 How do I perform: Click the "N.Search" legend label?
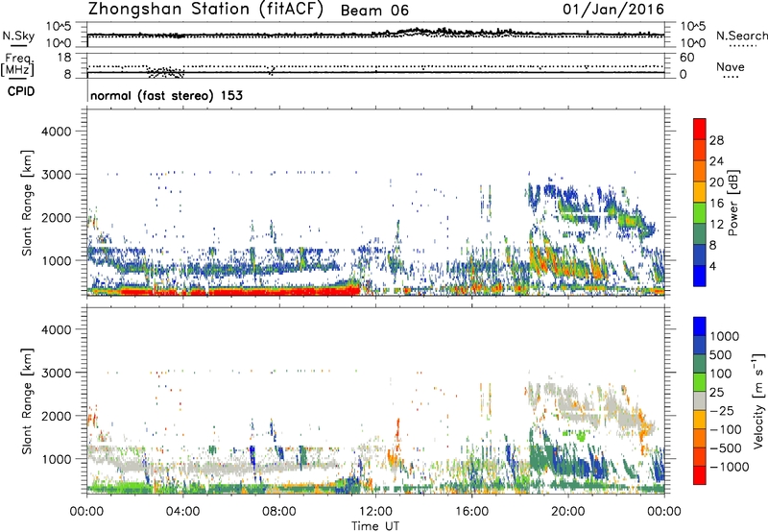tap(742, 36)
